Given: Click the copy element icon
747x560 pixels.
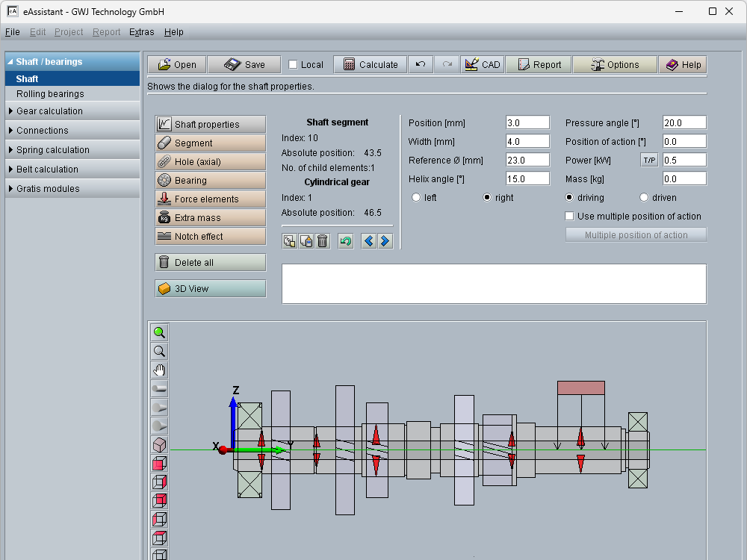Looking at the screenshot, I should tap(289, 241).
